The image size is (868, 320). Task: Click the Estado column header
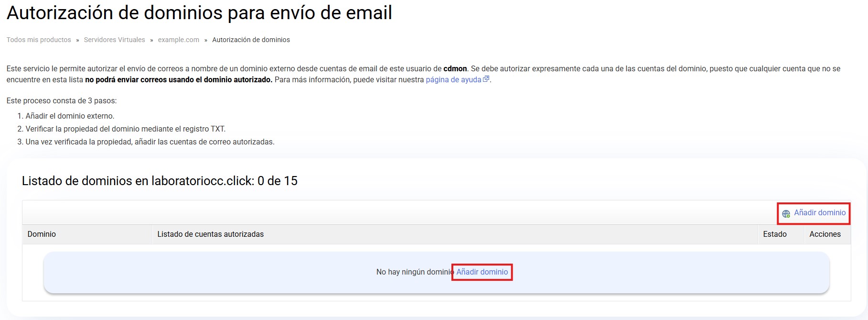pos(774,234)
